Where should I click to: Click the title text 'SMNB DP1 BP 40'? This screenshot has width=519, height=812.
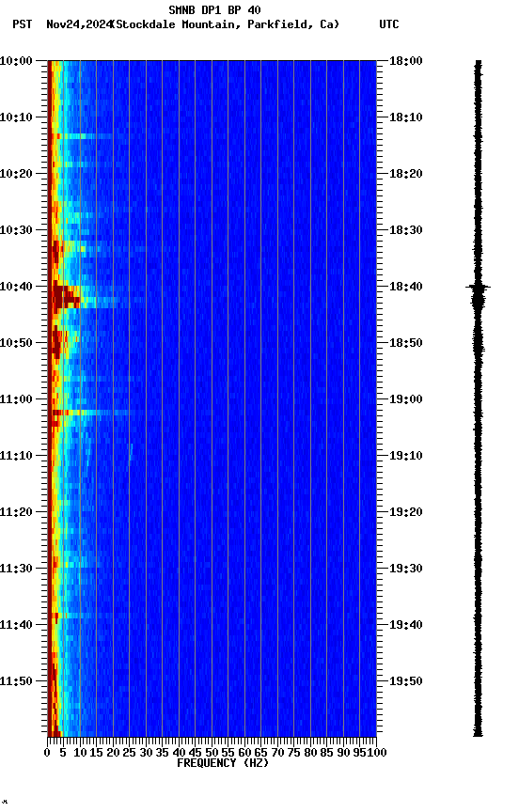(214, 9)
